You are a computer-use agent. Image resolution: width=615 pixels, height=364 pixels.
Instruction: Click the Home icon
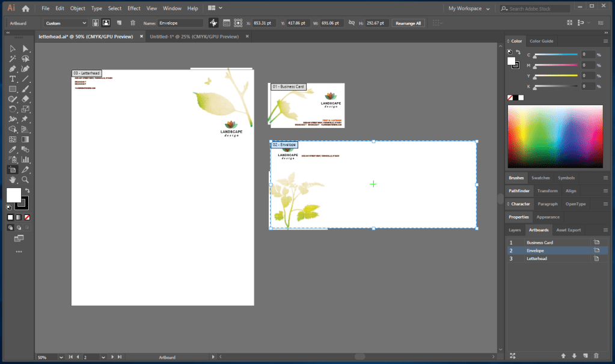(x=25, y=8)
